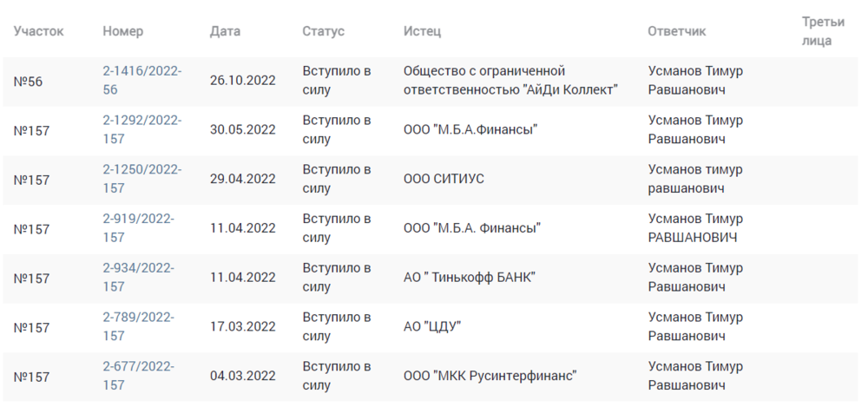The image size is (868, 407).
Task: Click the АО "ЦДУ" plaintiff cell
Action: (x=431, y=327)
